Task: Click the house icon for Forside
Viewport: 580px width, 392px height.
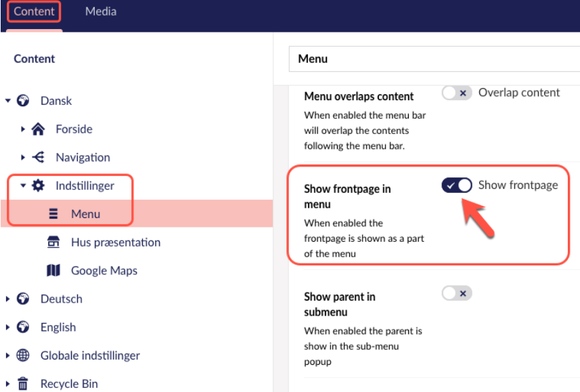Action: pos(38,129)
